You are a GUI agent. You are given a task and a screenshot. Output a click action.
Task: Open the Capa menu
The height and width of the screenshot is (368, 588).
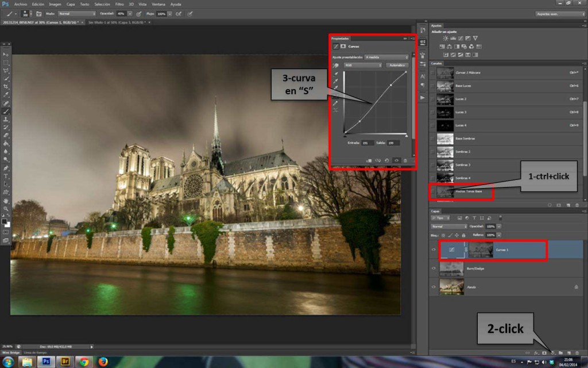[71, 4]
